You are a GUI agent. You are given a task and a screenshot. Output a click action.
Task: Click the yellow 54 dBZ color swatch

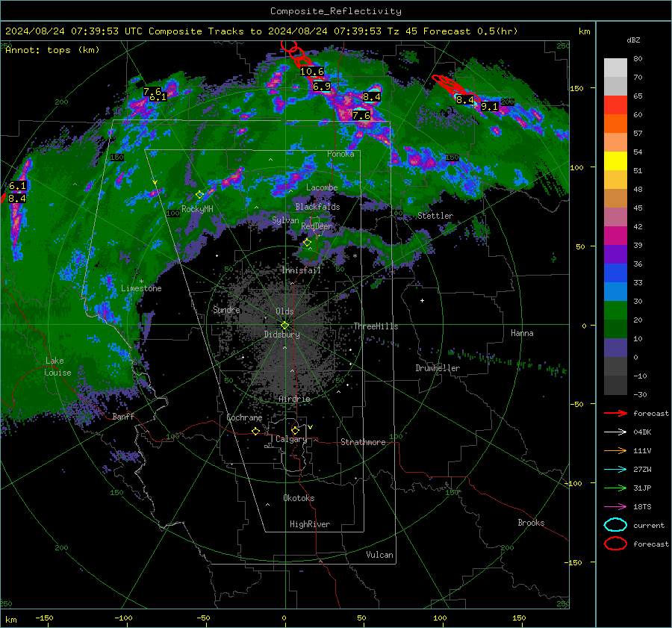pos(615,161)
